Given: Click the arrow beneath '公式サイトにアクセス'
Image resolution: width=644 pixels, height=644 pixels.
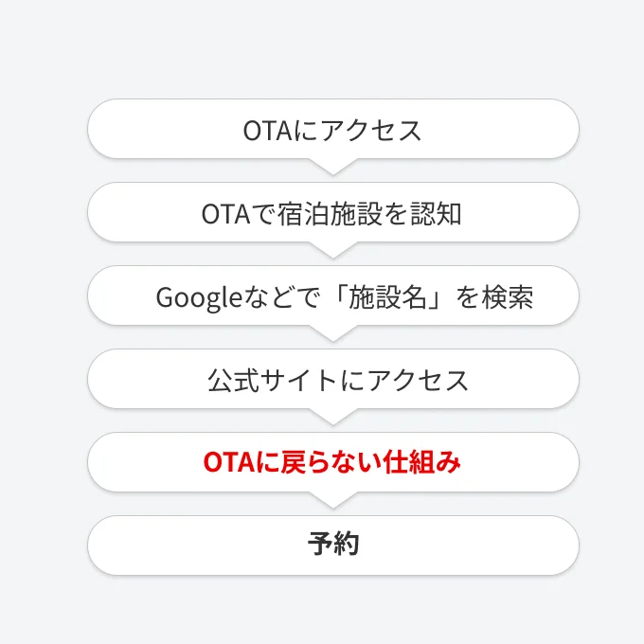Looking at the screenshot, I should (332, 416).
